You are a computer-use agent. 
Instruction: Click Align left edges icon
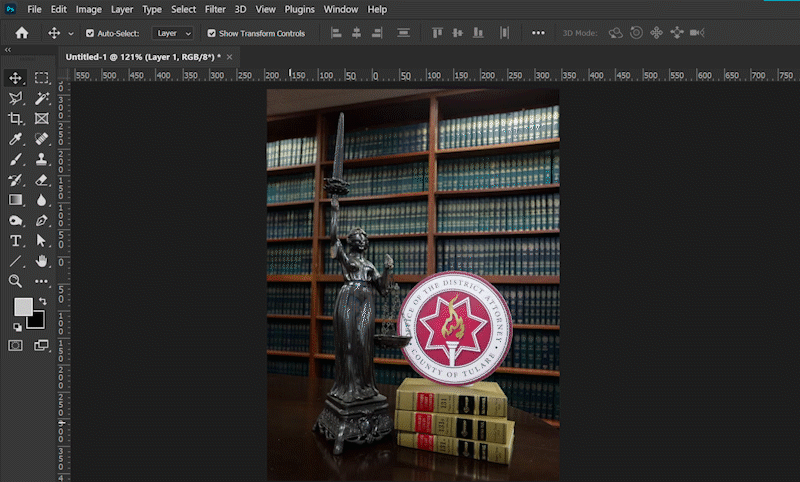(x=336, y=33)
